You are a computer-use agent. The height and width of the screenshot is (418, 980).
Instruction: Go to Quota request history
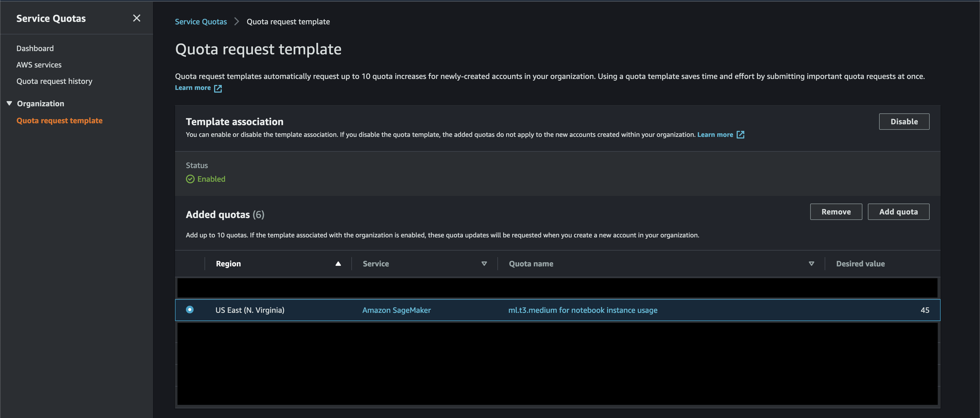pos(54,81)
